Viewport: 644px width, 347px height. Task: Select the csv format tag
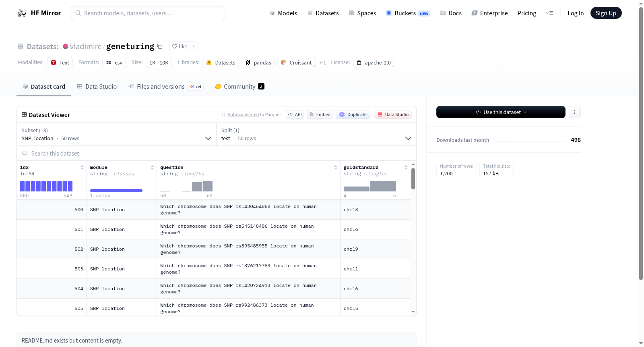[114, 62]
